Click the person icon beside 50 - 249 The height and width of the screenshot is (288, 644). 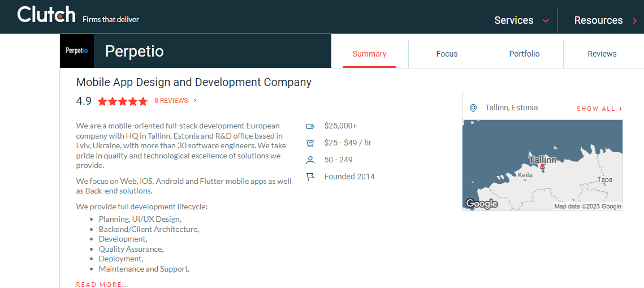coord(310,160)
